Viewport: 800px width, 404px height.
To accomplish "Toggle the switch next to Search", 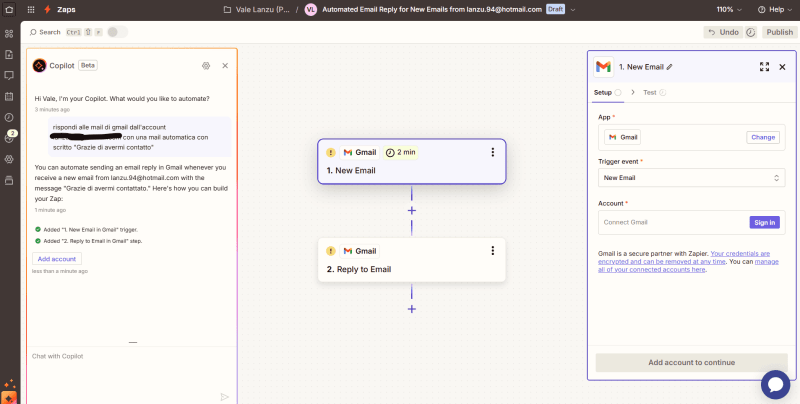I will tap(117, 32).
